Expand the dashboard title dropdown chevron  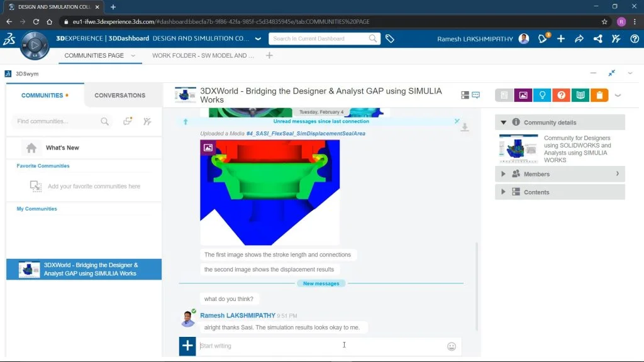[258, 38]
